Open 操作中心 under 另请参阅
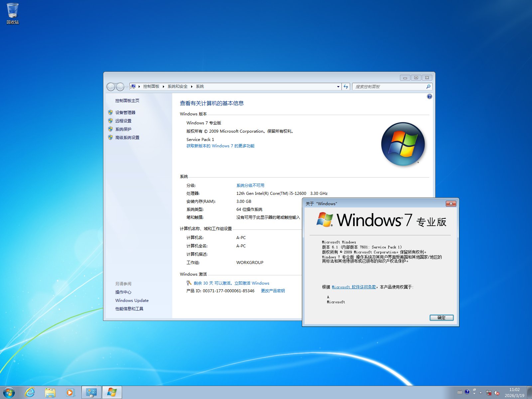Image resolution: width=532 pixels, height=399 pixels. click(123, 292)
